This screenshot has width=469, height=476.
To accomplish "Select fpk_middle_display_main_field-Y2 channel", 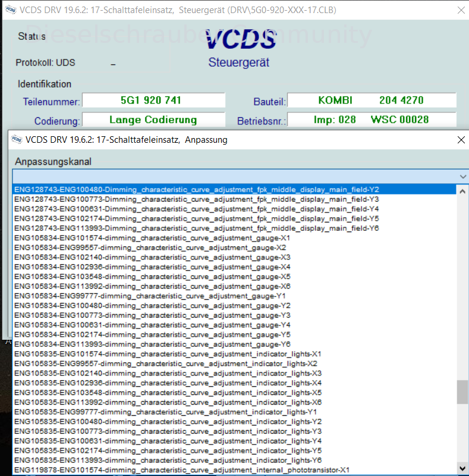I will click(234, 189).
